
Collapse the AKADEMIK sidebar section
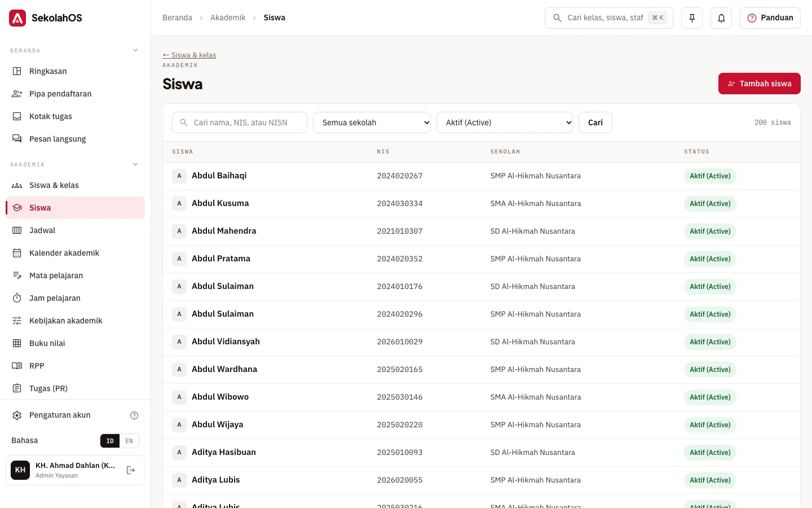135,164
